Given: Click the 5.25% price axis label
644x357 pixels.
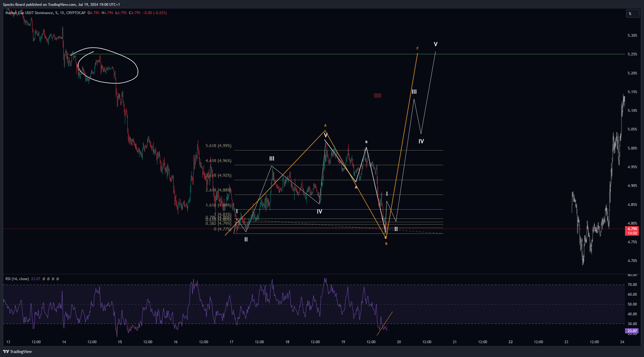Looking at the screenshot, I should pyautogui.click(x=632, y=54).
